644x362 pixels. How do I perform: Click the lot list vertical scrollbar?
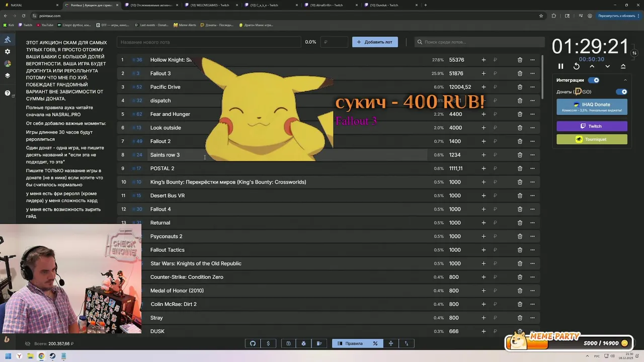point(542,77)
